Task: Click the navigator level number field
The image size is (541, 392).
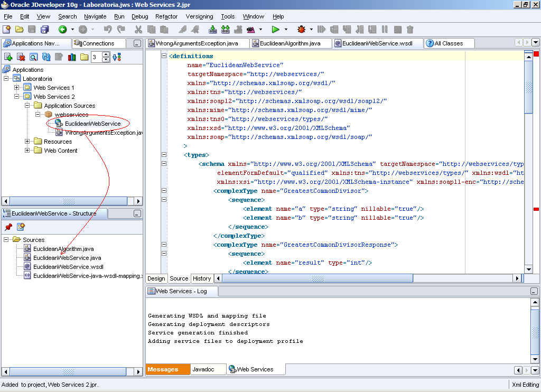Action: point(96,57)
